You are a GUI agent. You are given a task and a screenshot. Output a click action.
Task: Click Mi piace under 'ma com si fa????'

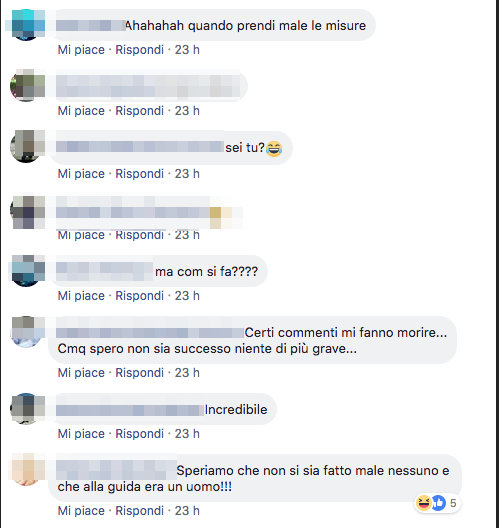81,296
